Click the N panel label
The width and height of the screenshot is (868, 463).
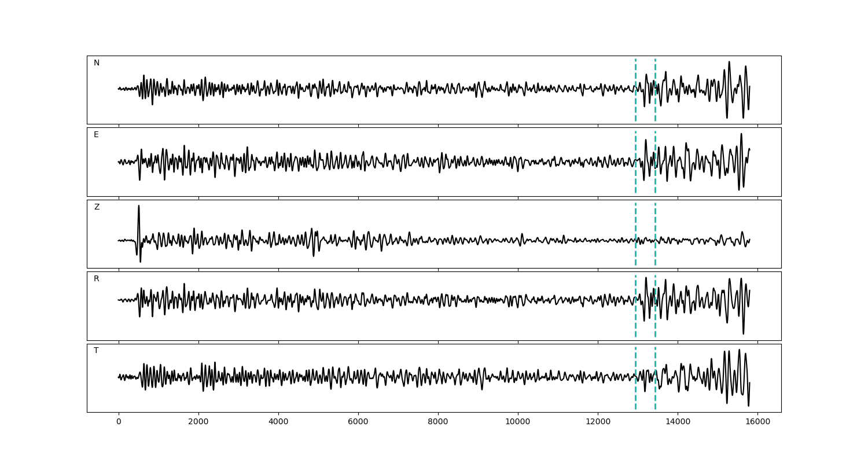pyautogui.click(x=97, y=63)
